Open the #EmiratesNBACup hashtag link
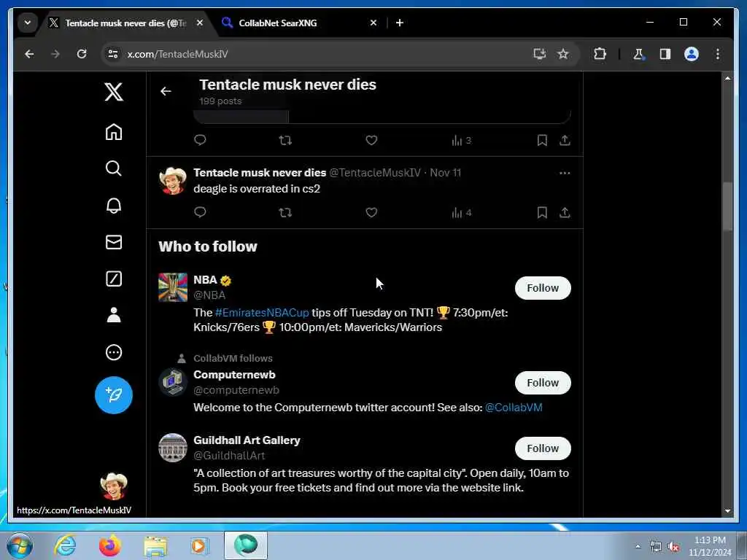This screenshot has width=747, height=560. click(x=262, y=313)
